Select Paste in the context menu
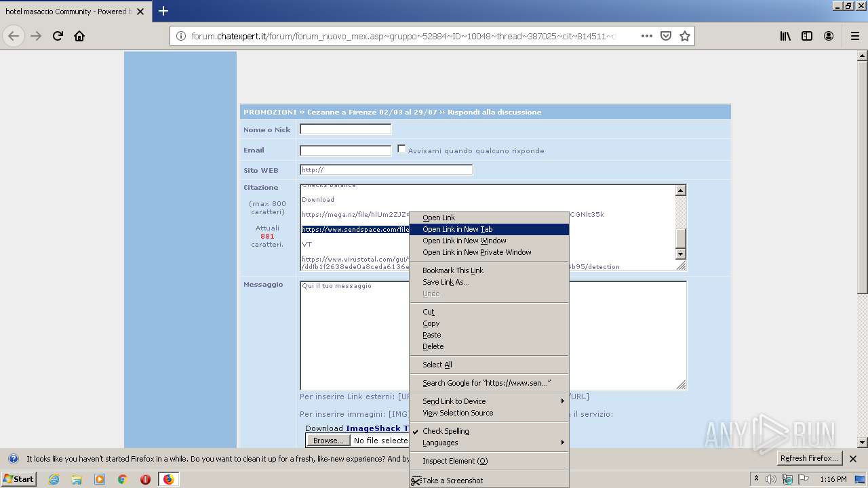868x488 pixels. click(489, 335)
